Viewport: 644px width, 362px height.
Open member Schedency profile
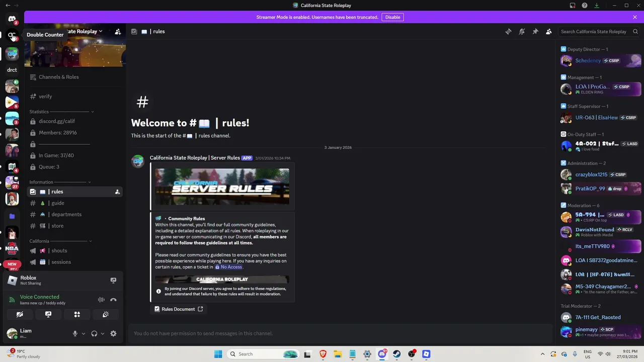(x=601, y=60)
